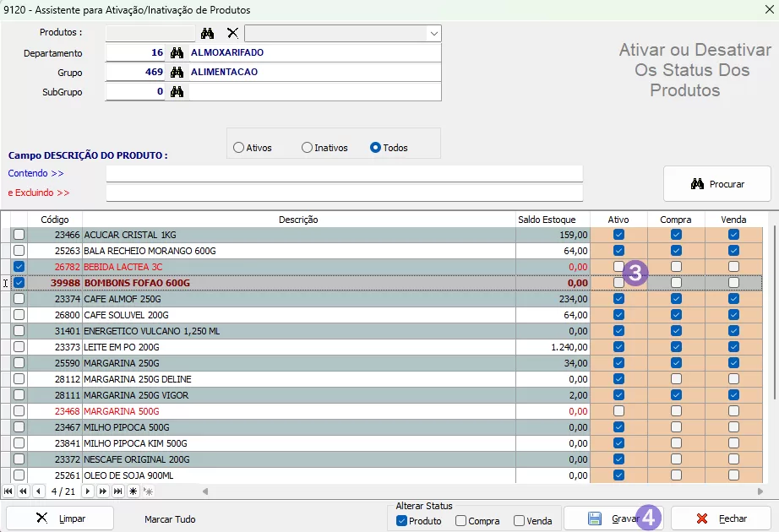Viewport: 779px width, 532px height.
Task: Enable the Compra checkbox under Alterar Status
Action: coord(460,521)
